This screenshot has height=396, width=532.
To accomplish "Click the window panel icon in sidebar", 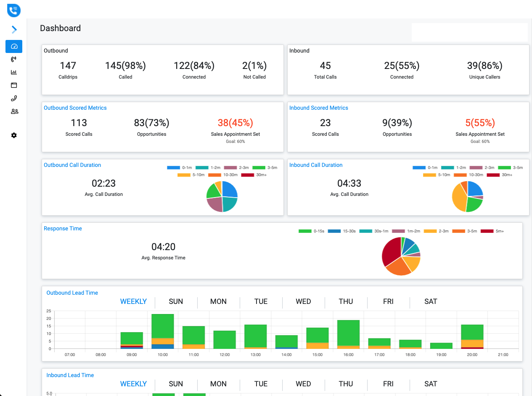I will pyautogui.click(x=14, y=85).
